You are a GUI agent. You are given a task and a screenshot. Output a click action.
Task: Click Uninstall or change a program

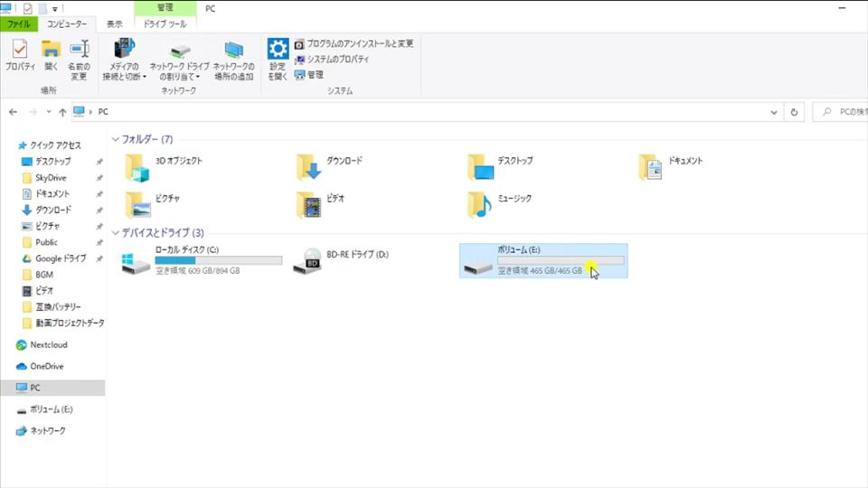[x=354, y=43]
